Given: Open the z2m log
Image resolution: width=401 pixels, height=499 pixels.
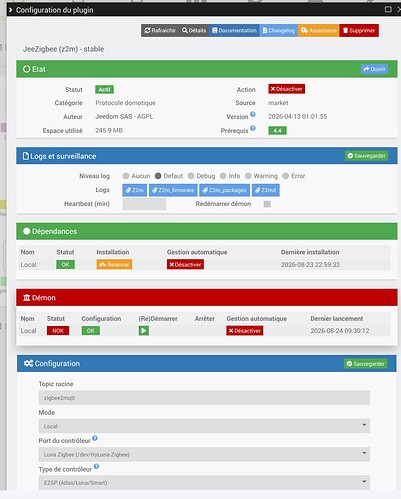Looking at the screenshot, I should click(x=135, y=190).
